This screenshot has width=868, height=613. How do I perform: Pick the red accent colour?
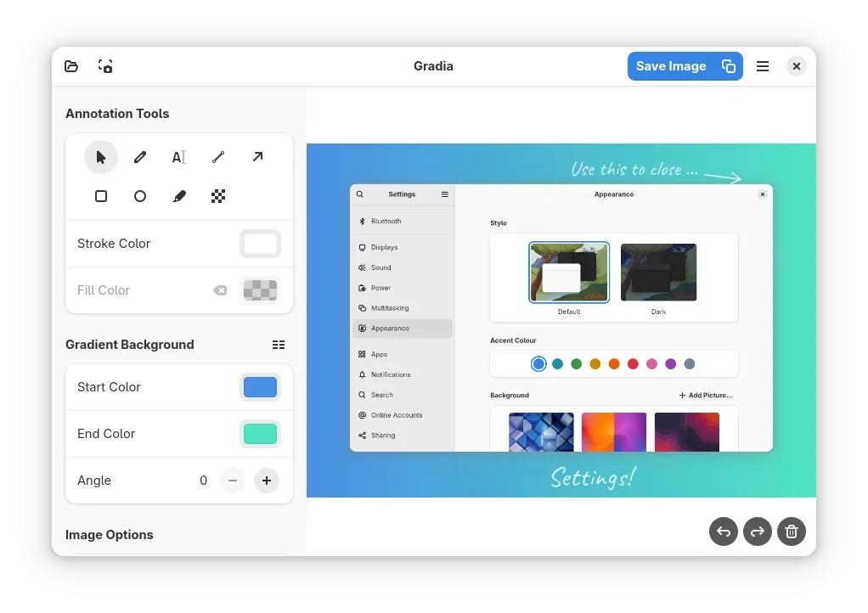pyautogui.click(x=633, y=363)
